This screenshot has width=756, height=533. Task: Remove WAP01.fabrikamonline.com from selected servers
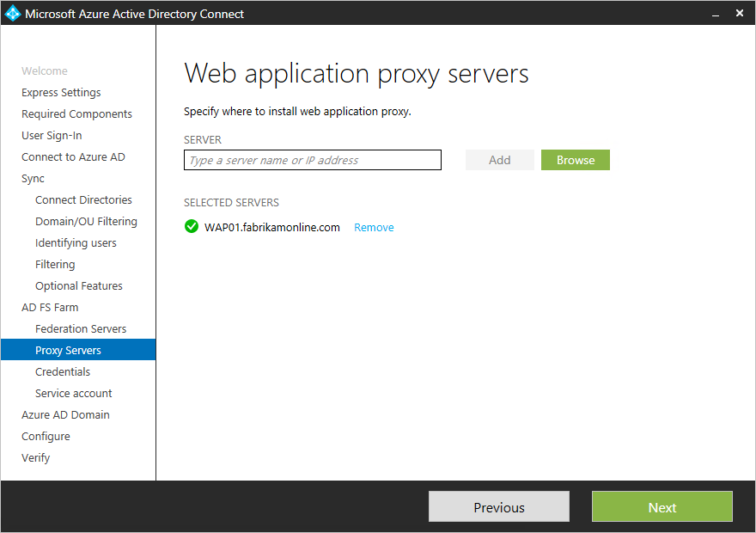(x=374, y=227)
